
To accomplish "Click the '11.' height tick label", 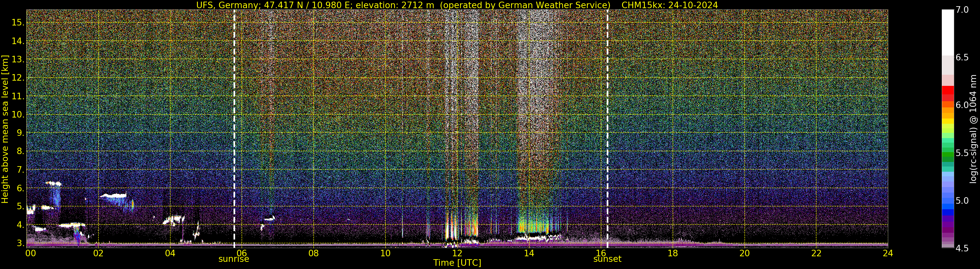I will click(18, 96).
